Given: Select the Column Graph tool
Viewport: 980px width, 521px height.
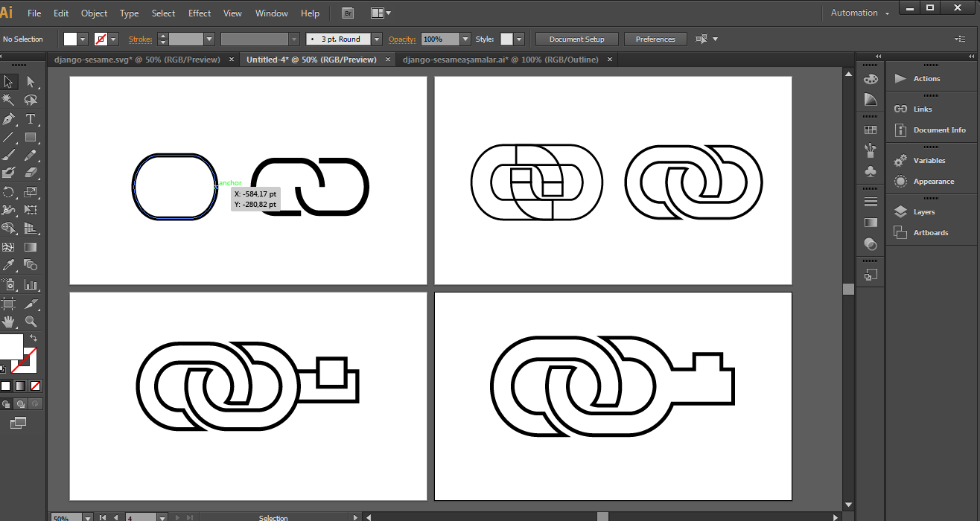Looking at the screenshot, I should pyautogui.click(x=31, y=284).
